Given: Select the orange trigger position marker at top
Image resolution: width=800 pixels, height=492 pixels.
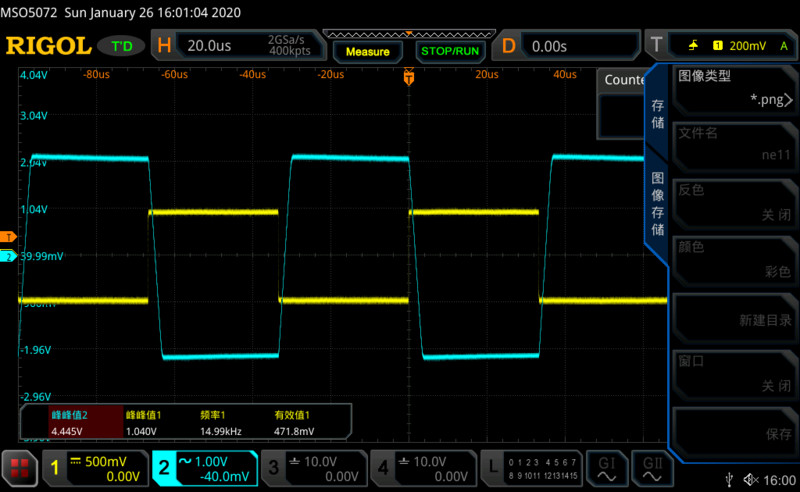Looking at the screenshot, I should tap(408, 76).
